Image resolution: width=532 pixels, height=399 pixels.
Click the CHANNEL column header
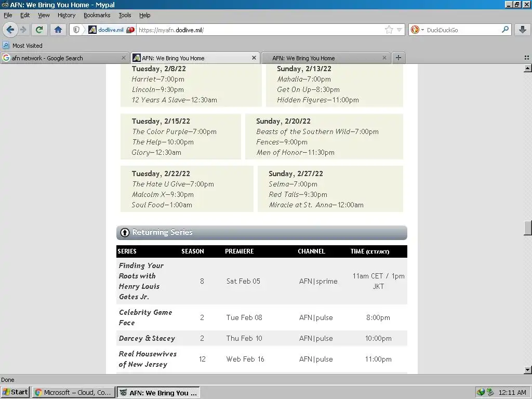(312, 251)
